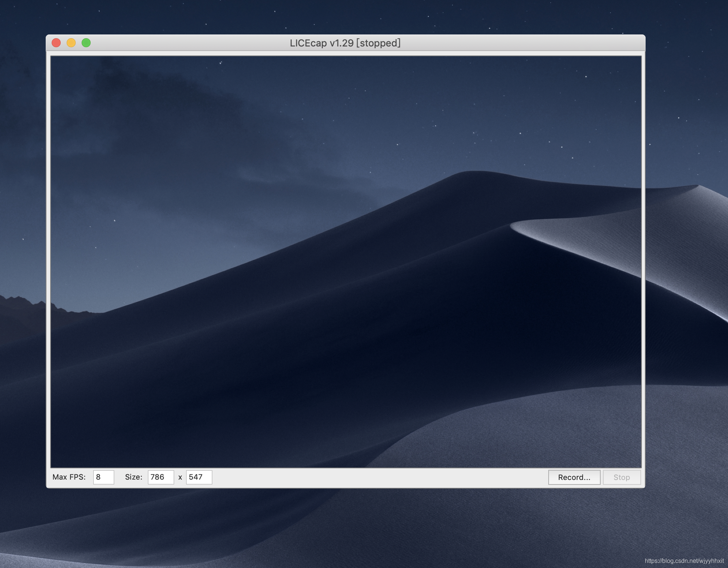
Task: Zoom LICEcap window using green button
Action: tap(86, 43)
